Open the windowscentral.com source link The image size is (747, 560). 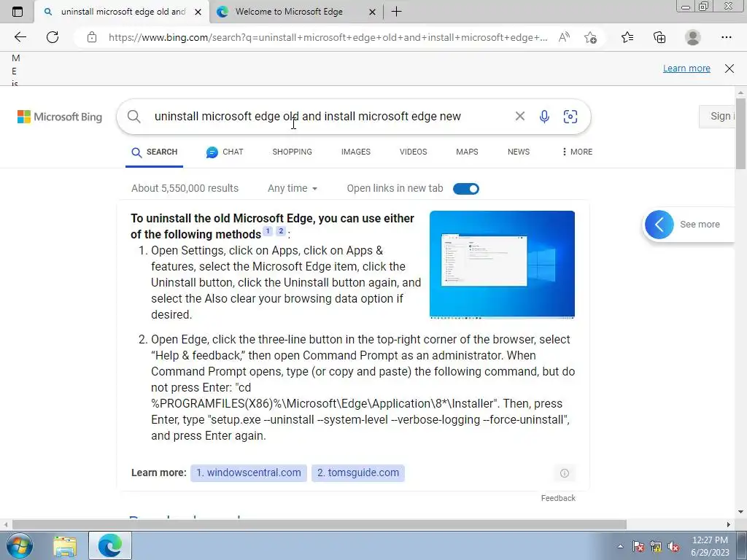[x=249, y=472]
